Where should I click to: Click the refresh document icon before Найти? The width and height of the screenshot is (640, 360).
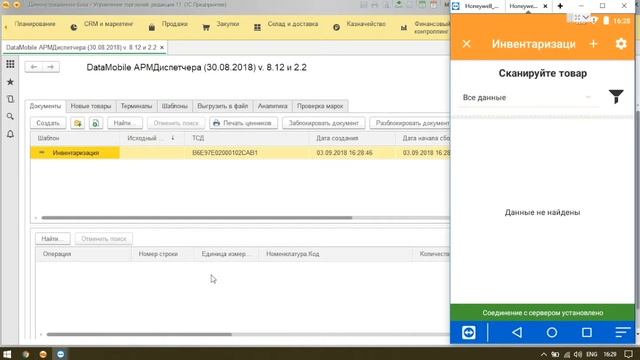click(x=96, y=123)
